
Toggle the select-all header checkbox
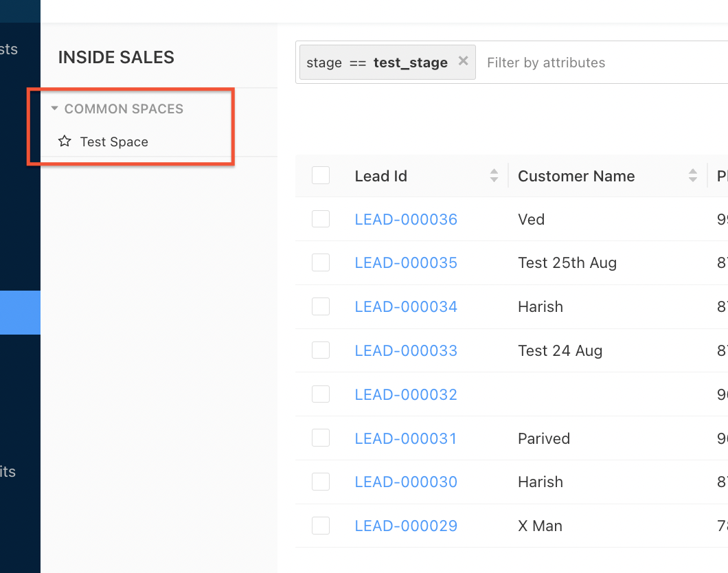[321, 175]
